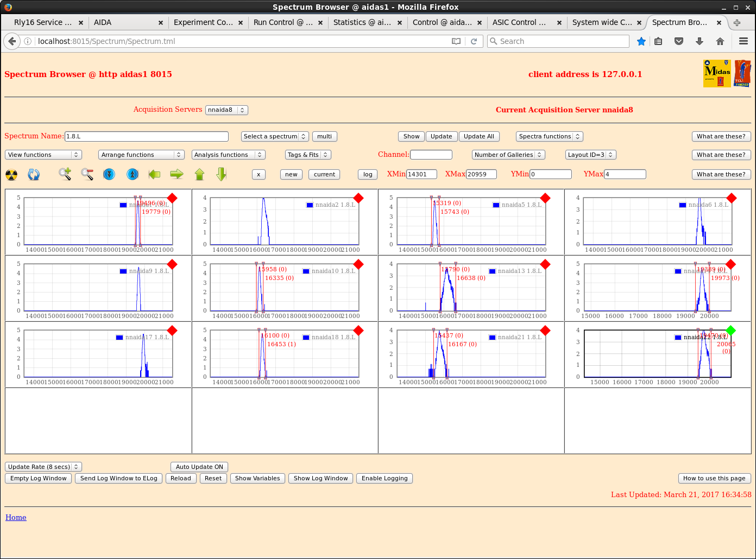The width and height of the screenshot is (756, 559).
Task: Open the Update Rate dropdown
Action: 43,467
